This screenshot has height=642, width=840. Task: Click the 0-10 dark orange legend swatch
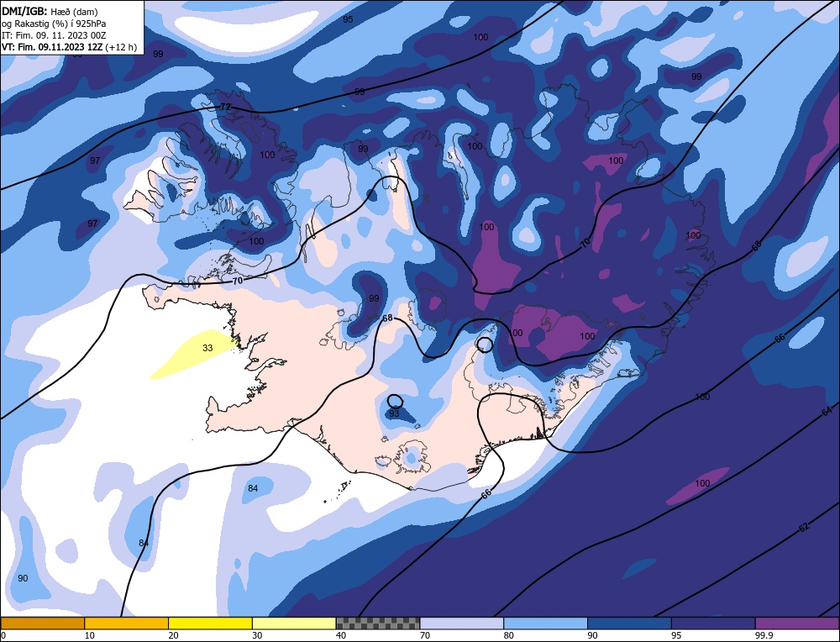pyautogui.click(x=43, y=623)
